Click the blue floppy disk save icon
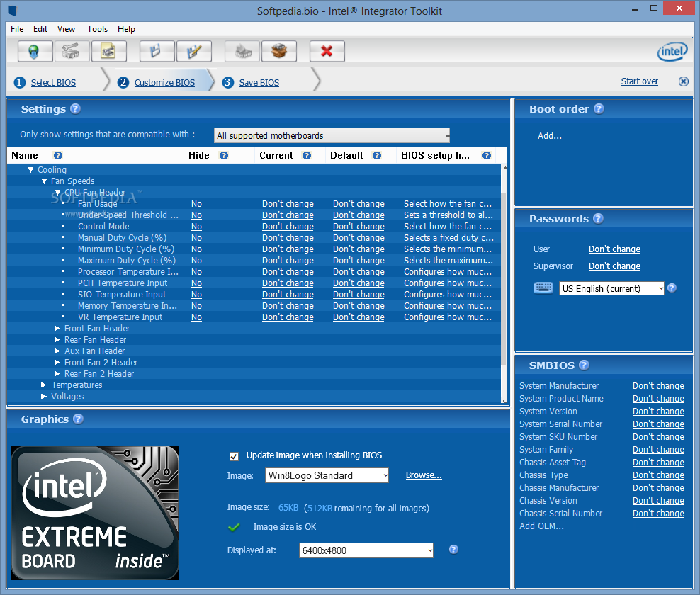This screenshot has height=595, width=700. tap(157, 51)
